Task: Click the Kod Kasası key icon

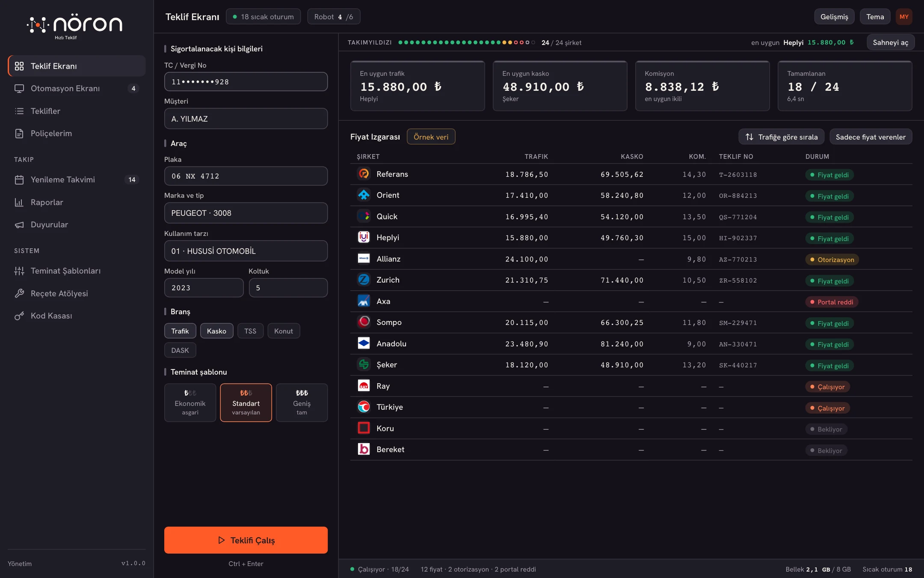Action: (19, 316)
